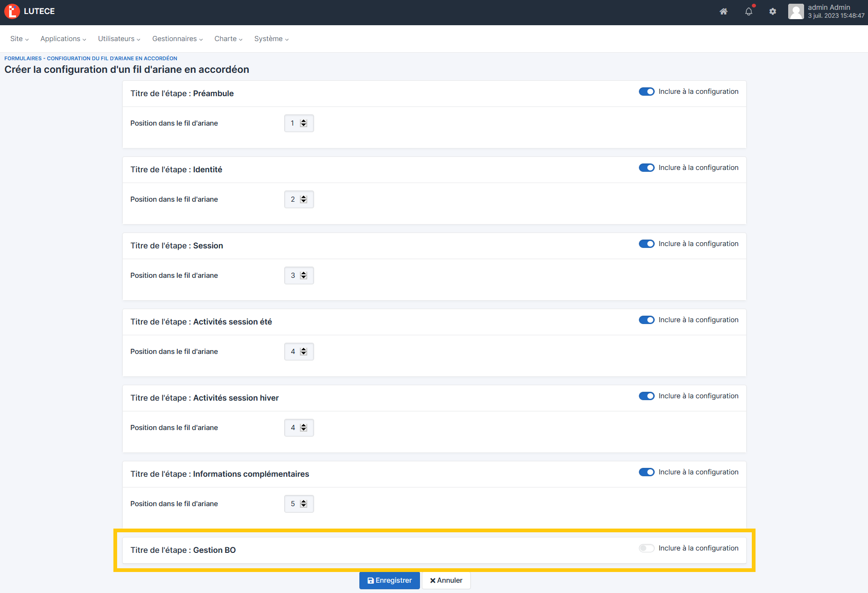Click the Enregistrer save button
Image resolution: width=868 pixels, height=593 pixels.
[389, 580]
